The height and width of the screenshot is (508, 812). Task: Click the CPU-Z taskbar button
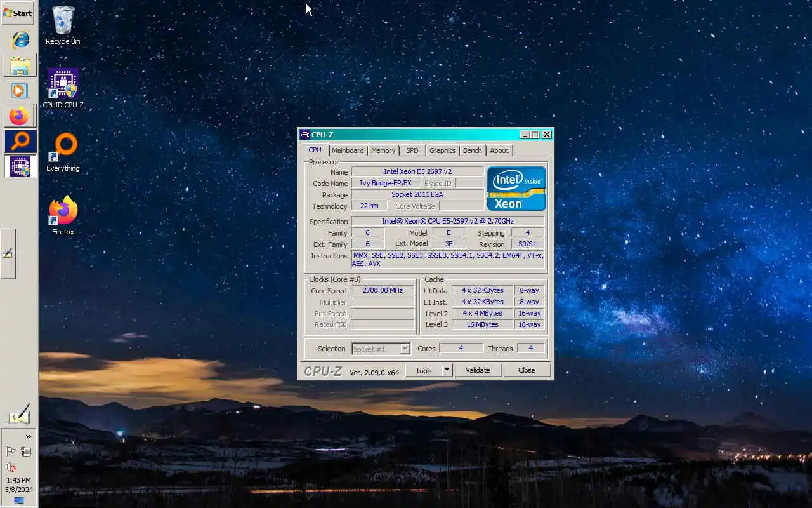[20, 166]
